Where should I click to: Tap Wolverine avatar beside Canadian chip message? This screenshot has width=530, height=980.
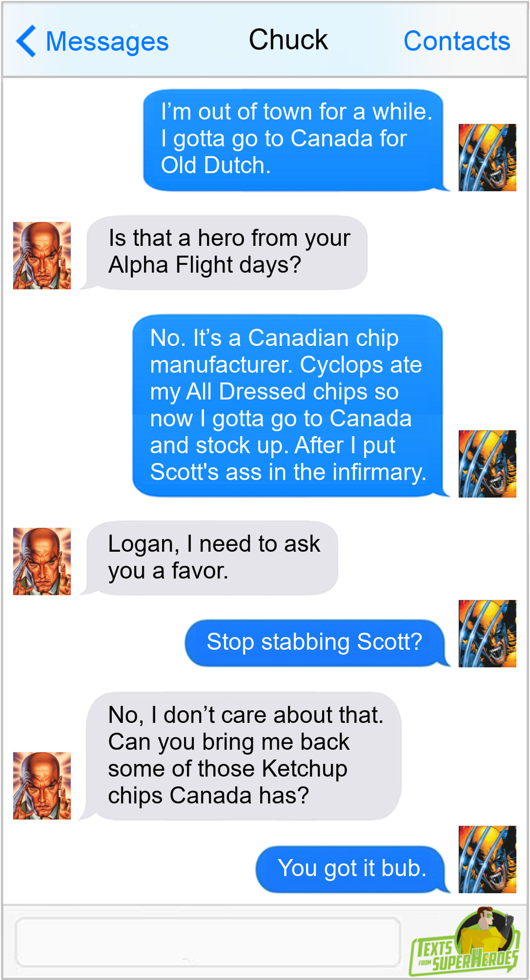(x=487, y=464)
